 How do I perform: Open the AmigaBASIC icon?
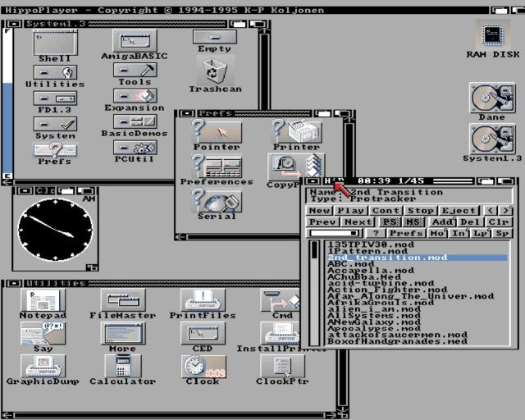[135, 41]
